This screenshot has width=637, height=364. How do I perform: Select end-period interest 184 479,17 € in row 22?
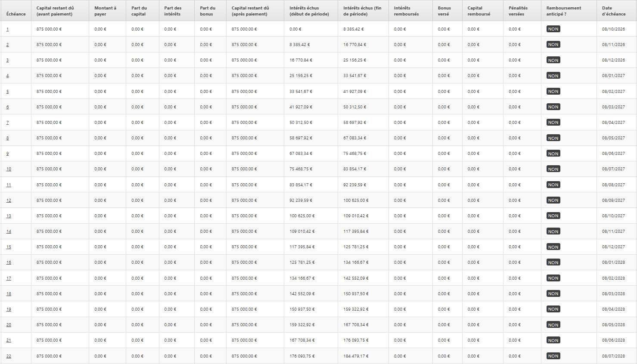click(356, 356)
